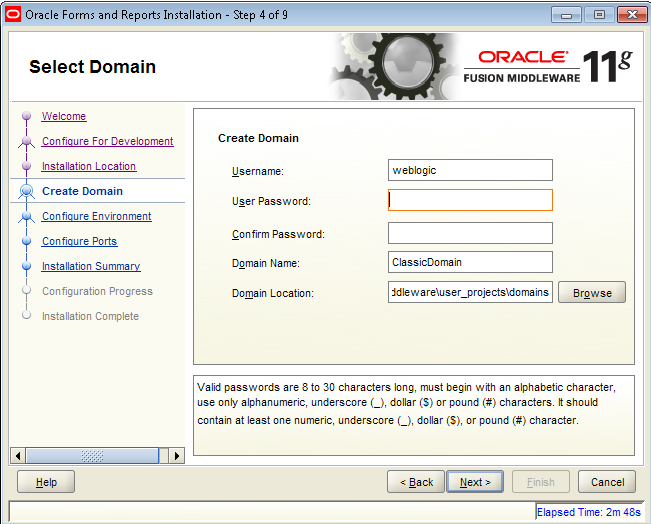This screenshot has width=651, height=524.
Task: Click the Username label
Action: [x=258, y=171]
